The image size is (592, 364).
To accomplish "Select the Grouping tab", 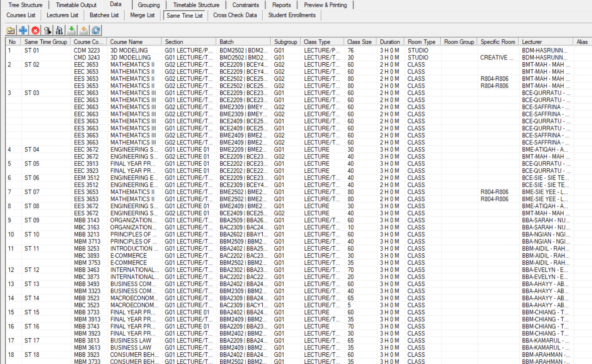I will 149,5.
